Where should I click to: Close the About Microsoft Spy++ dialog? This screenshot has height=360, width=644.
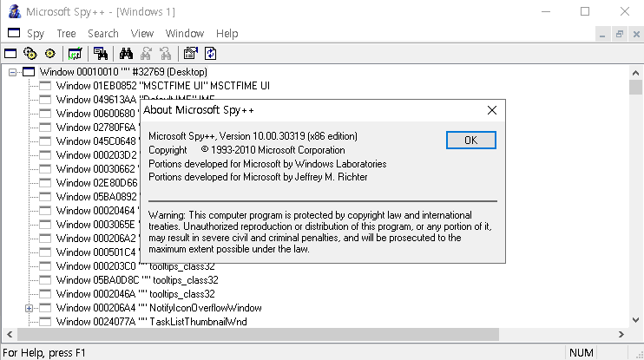click(x=492, y=110)
